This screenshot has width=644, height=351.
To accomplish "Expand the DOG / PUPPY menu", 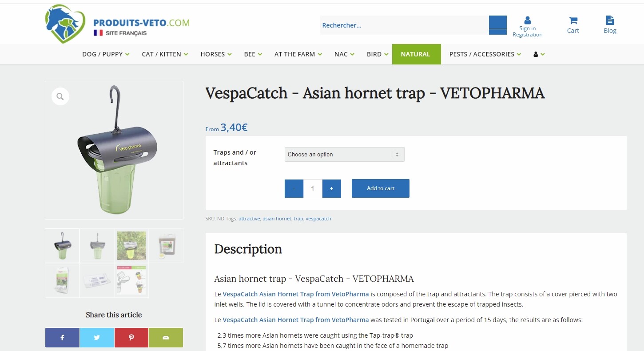I will coord(106,54).
